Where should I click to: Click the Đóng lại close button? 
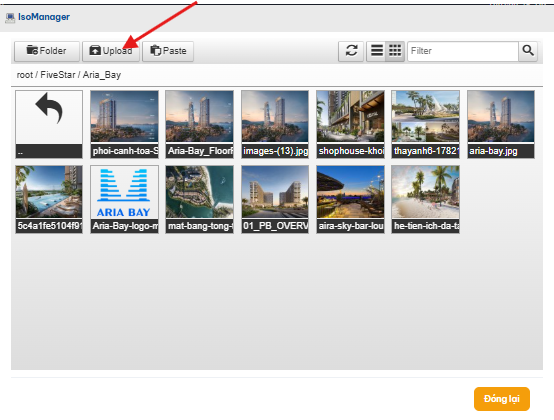click(502, 399)
